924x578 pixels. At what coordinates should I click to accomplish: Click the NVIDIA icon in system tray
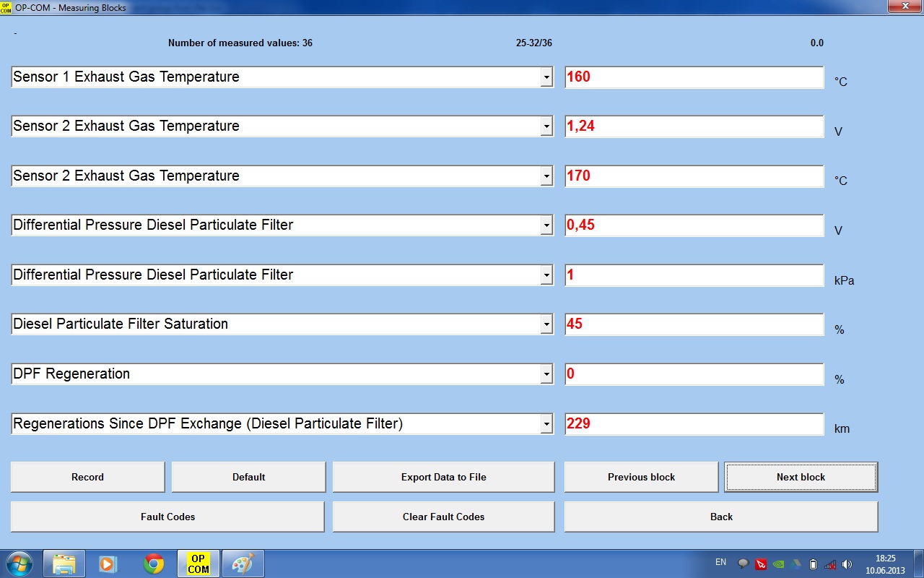click(x=779, y=564)
